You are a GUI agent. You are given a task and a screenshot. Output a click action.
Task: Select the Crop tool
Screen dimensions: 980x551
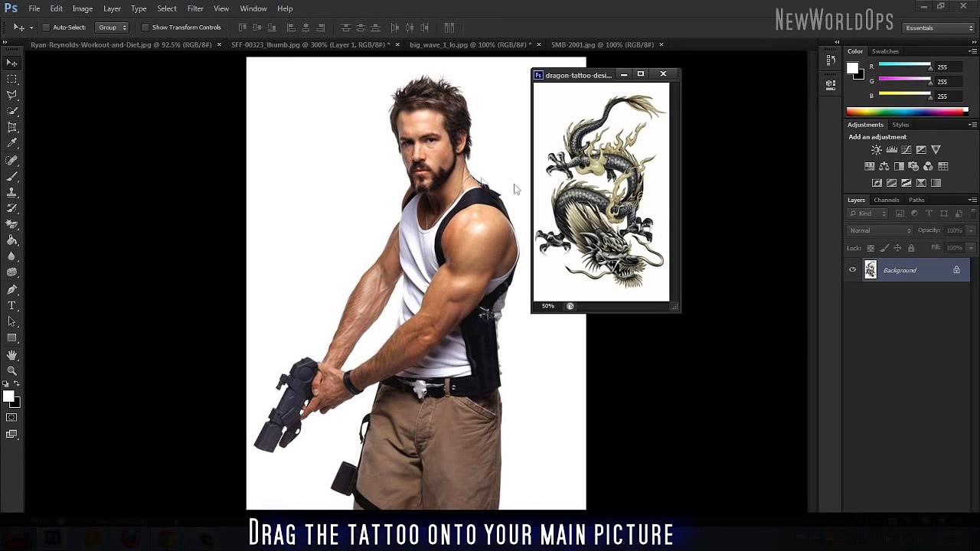click(x=12, y=127)
